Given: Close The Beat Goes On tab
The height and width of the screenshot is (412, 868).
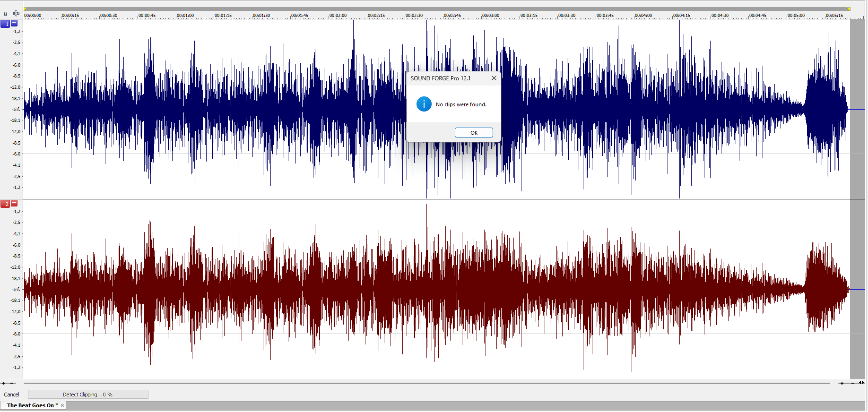Looking at the screenshot, I should (x=62, y=405).
